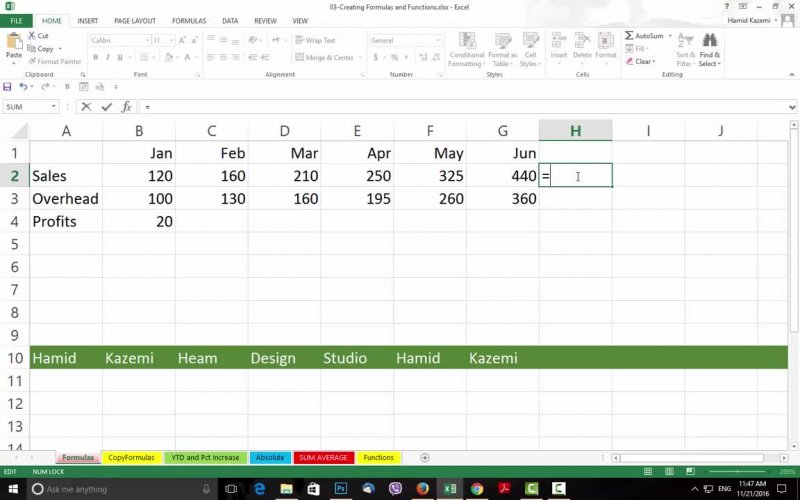Image resolution: width=800 pixels, height=500 pixels.
Task: Click the Undo arrow icon
Action: click(x=23, y=87)
